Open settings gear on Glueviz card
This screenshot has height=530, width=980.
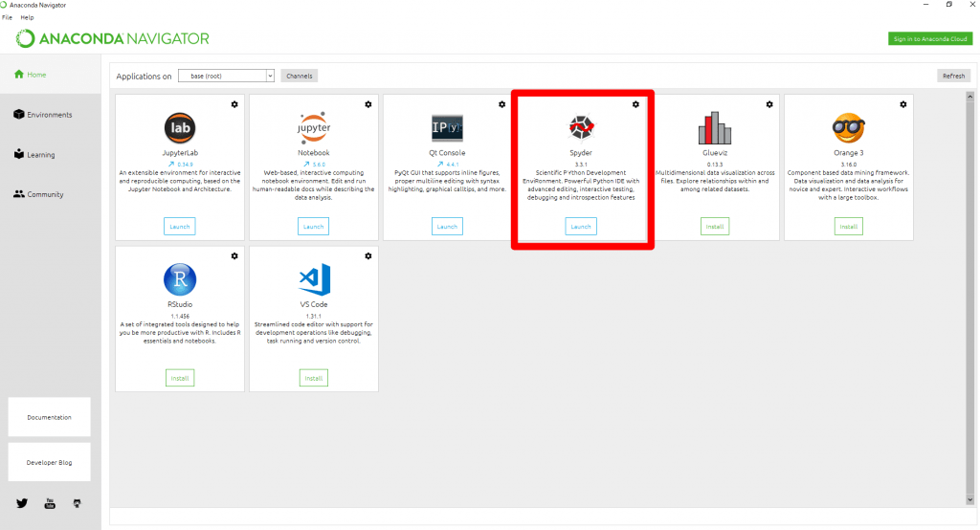(769, 104)
